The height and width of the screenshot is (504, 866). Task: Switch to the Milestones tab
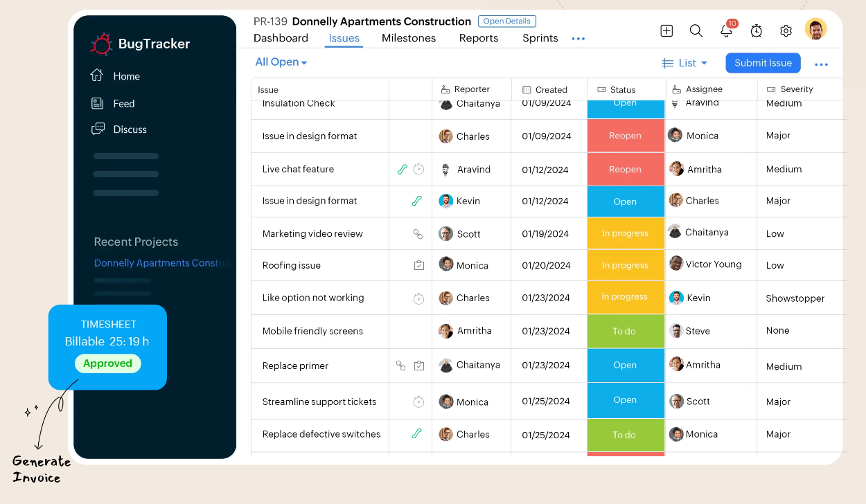409,38
